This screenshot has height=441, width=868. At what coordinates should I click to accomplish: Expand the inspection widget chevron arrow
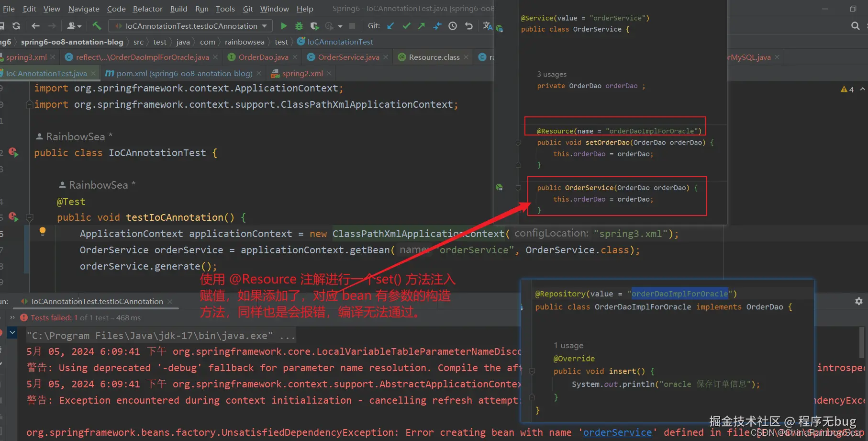click(862, 89)
